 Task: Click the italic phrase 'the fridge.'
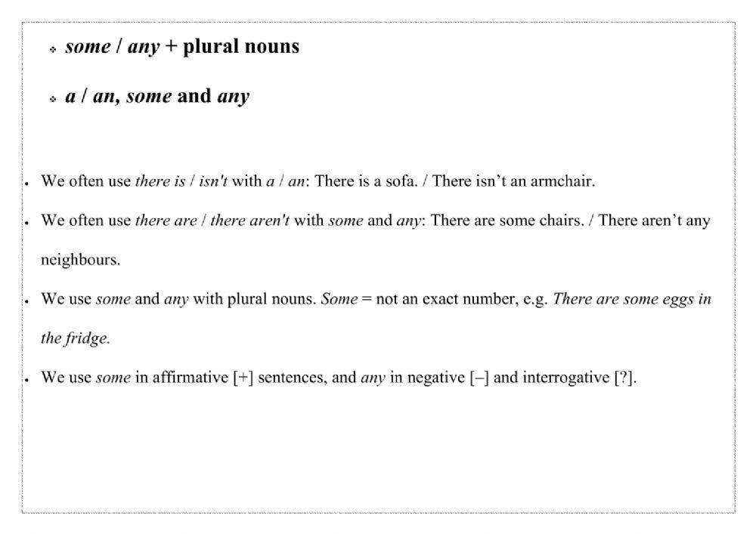[76, 339]
